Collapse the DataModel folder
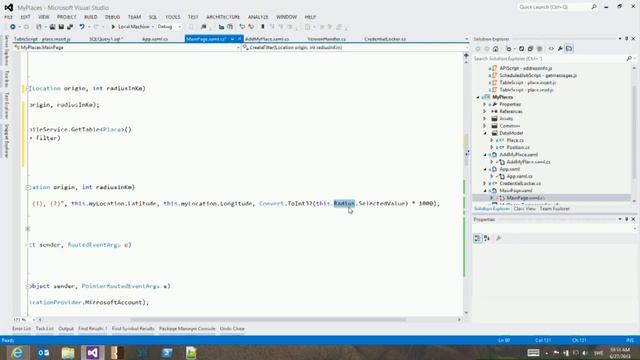 coord(485,133)
